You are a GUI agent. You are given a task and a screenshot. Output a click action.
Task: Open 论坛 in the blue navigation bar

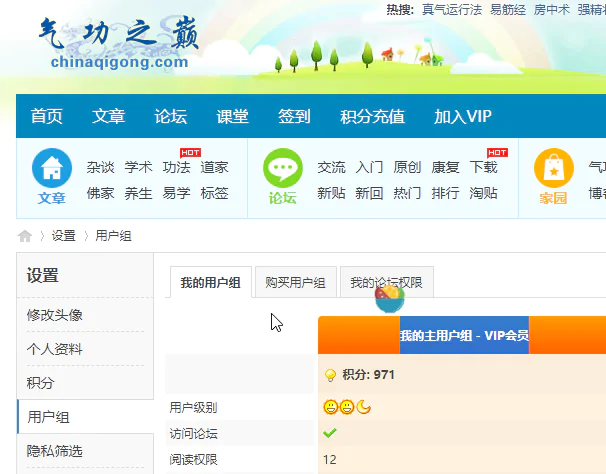[x=170, y=116]
